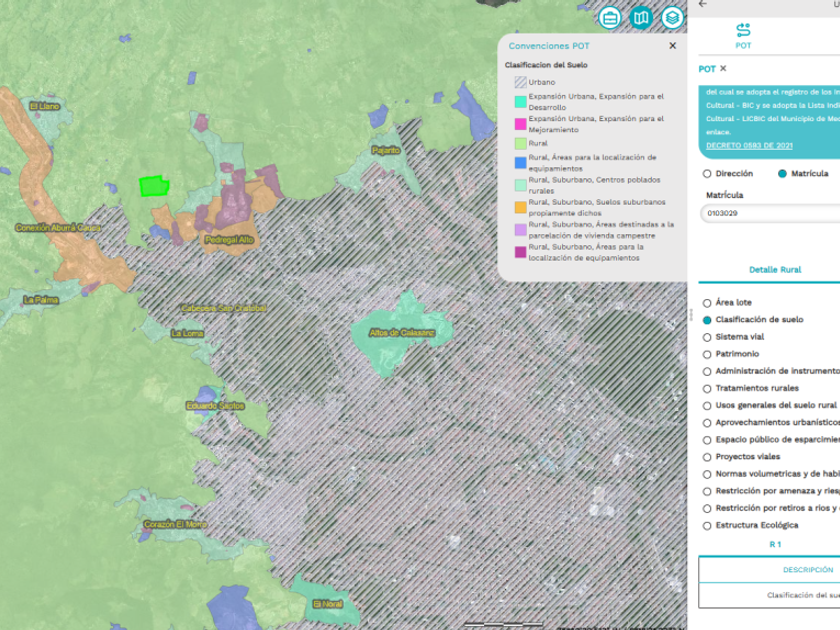
Task: Choose the Tratamientos rurales option
Action: (708, 388)
